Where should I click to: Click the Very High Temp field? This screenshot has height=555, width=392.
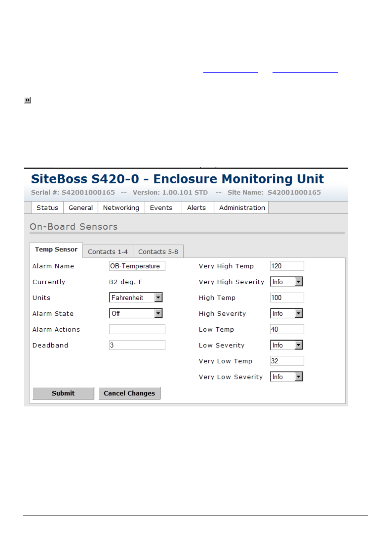(x=287, y=266)
